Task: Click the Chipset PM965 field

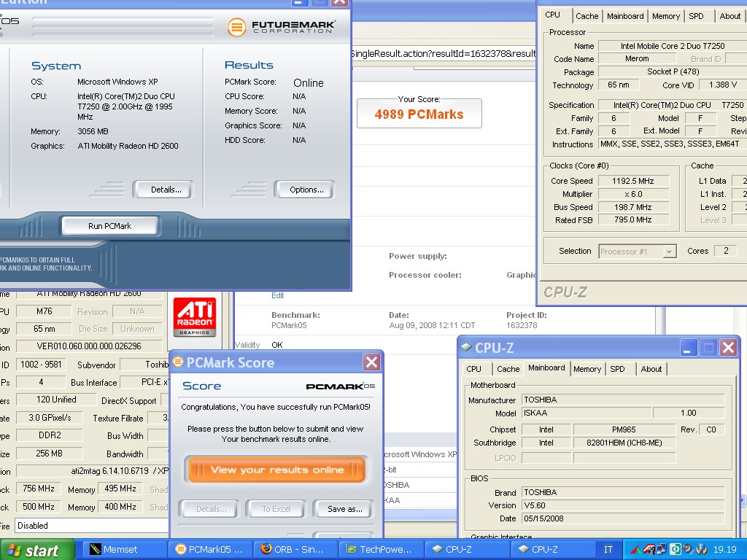Action: tap(624, 429)
